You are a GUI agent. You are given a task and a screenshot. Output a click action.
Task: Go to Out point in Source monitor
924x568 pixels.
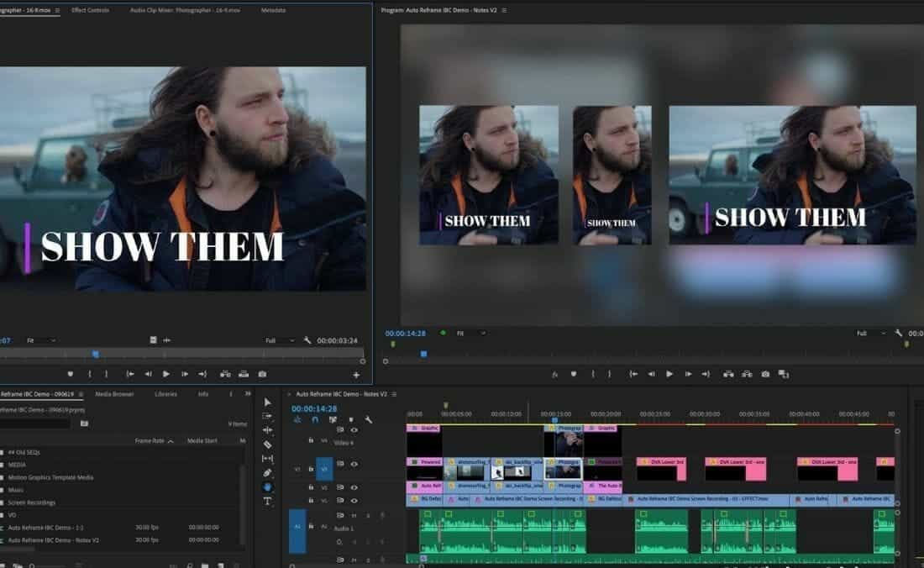[x=202, y=374]
